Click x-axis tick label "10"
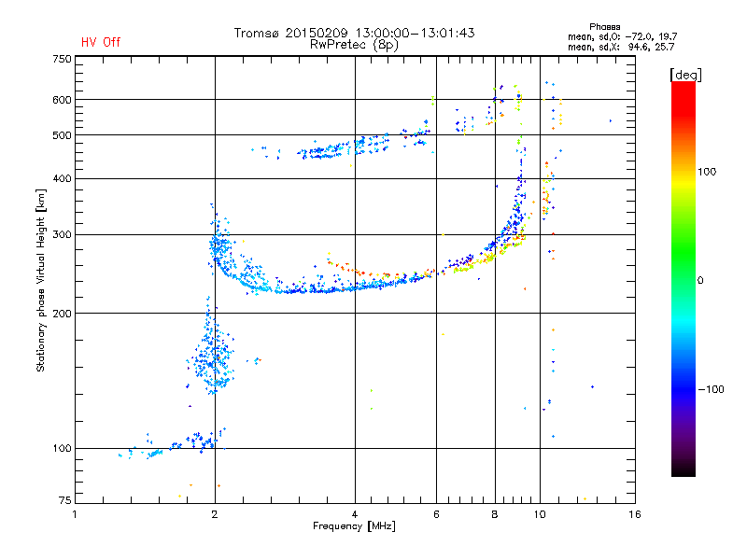Viewport: 747px width, 560px height. [540, 514]
